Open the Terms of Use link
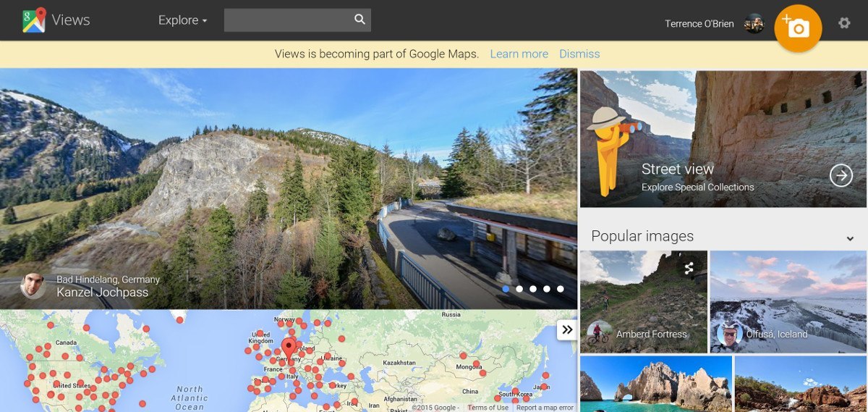Image resolution: width=868 pixels, height=412 pixels. pyautogui.click(x=488, y=408)
